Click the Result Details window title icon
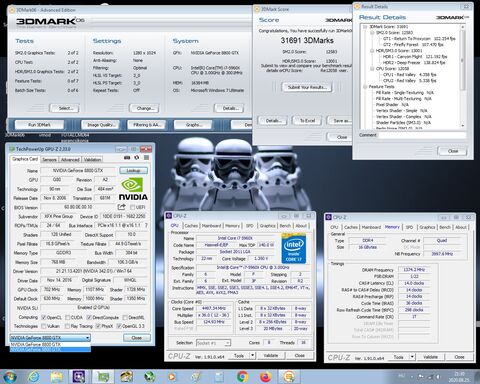480x384 pixels. pyautogui.click(x=357, y=6)
